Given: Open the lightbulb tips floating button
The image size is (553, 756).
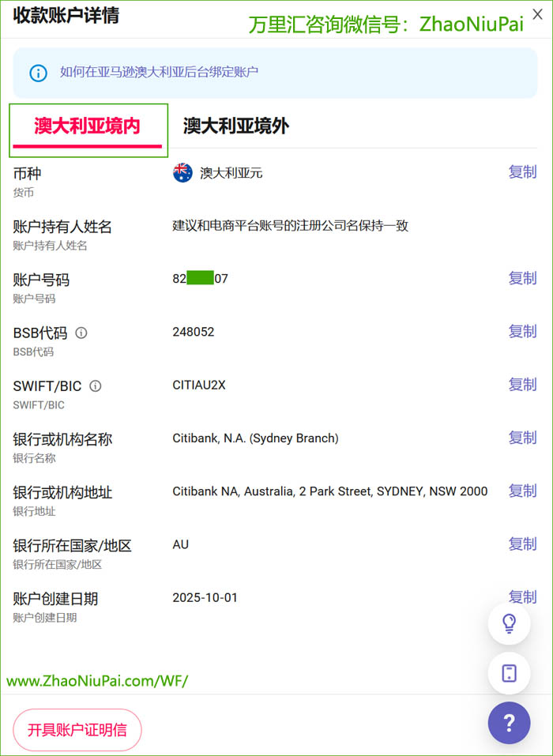Looking at the screenshot, I should coord(509,623).
